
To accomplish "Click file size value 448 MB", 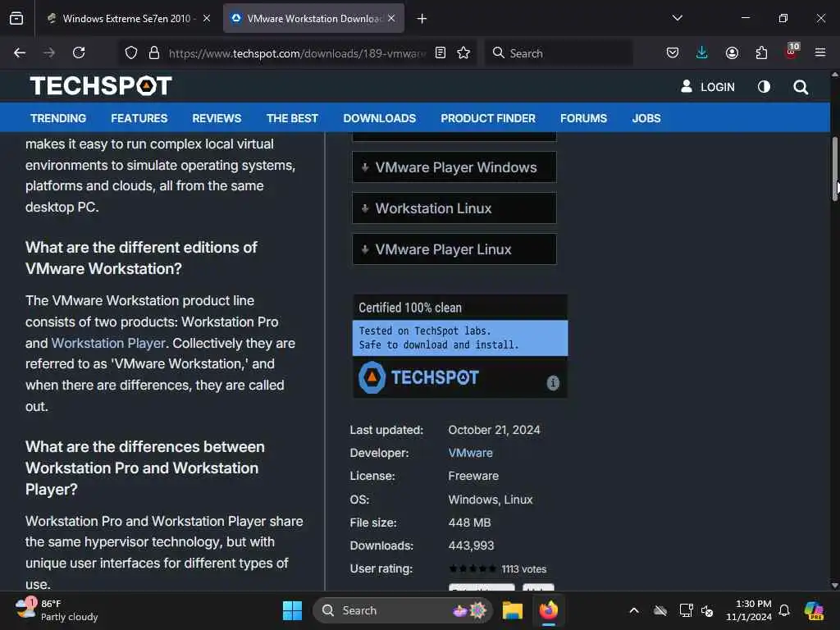I will coord(469,523).
